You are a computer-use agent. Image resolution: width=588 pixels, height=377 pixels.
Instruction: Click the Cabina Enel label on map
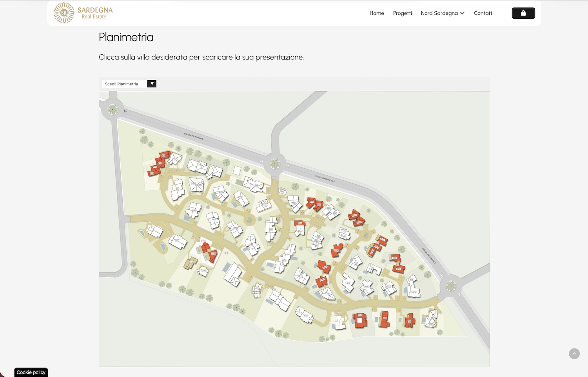click(x=282, y=190)
